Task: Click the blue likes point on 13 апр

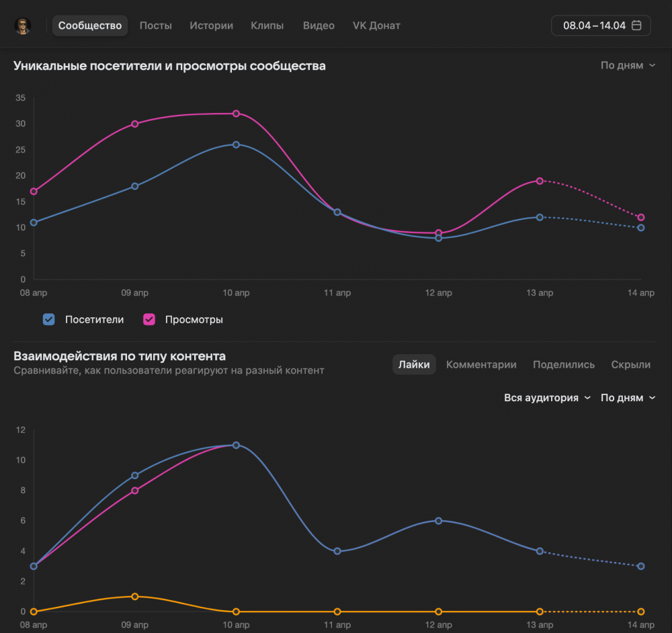Action: 540,551
